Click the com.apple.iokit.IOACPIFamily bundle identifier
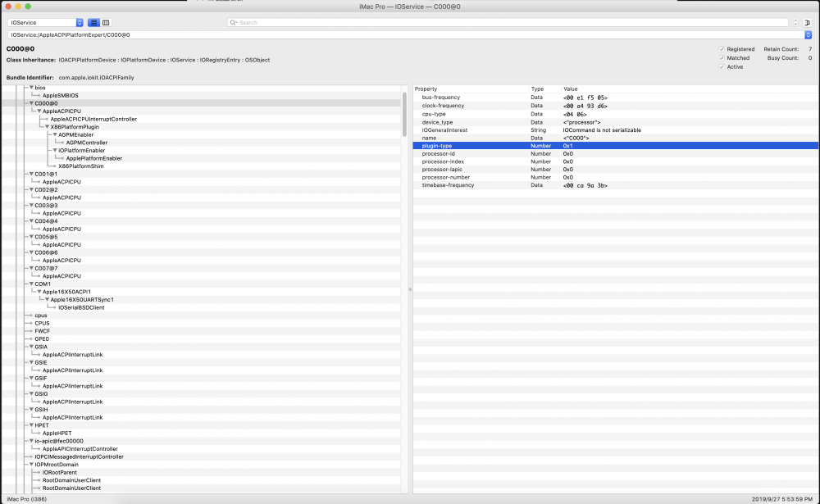Screen dimensions: 820x504 click(x=96, y=77)
